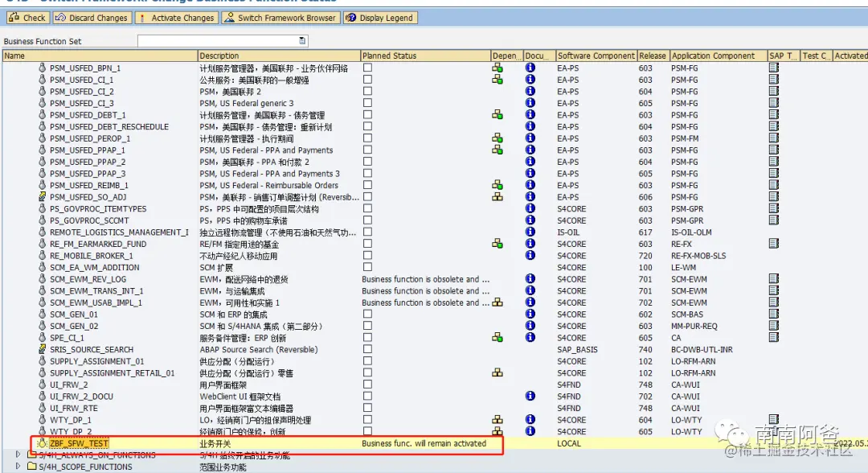This screenshot has height=473, width=868.
Task: Open documentation info icon for PSM_USFED_CI_3
Action: (530, 102)
